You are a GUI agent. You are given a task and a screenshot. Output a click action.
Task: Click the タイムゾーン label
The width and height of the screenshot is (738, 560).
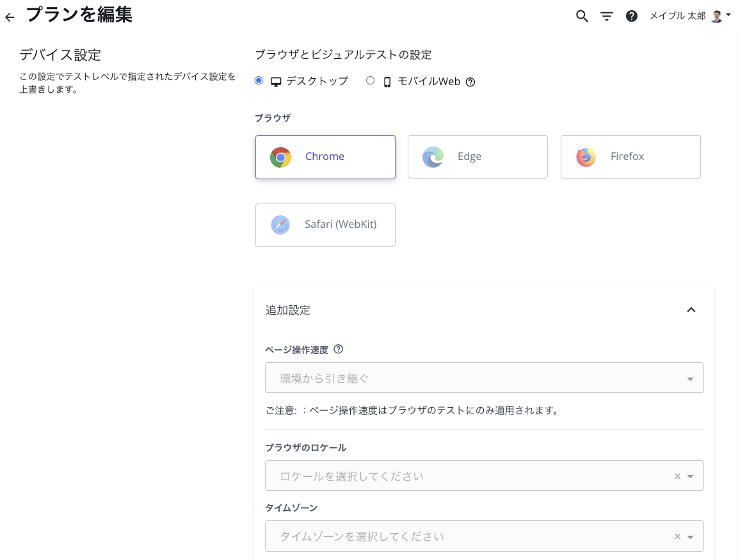click(x=291, y=508)
